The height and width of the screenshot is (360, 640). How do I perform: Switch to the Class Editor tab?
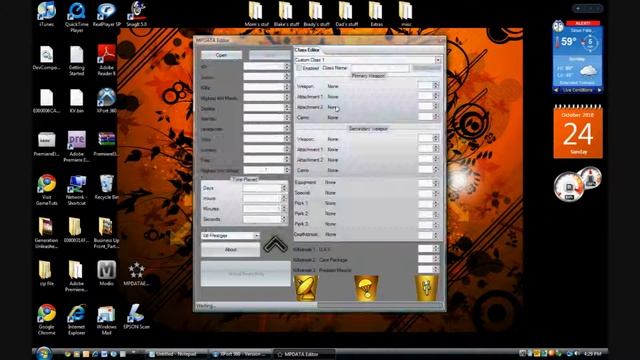tap(307, 50)
